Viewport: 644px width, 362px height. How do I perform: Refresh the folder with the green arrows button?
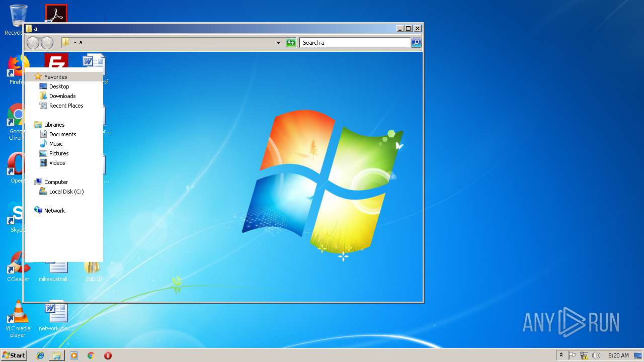pos(291,43)
